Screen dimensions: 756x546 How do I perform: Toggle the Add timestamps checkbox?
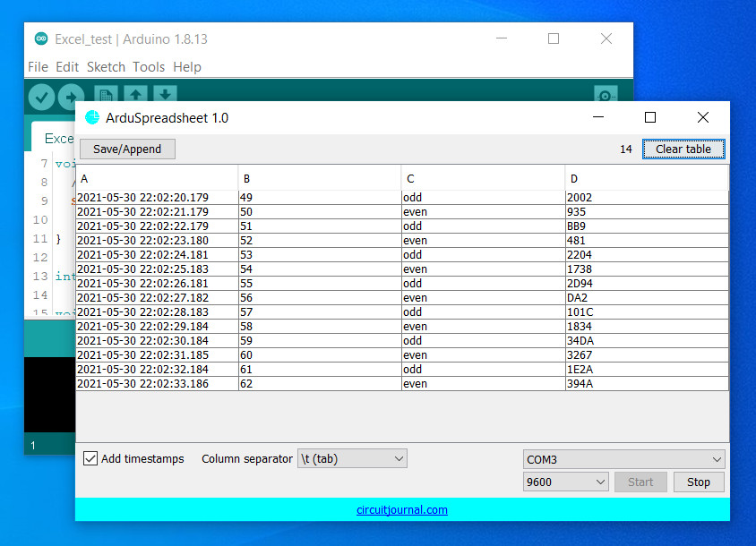click(90, 458)
